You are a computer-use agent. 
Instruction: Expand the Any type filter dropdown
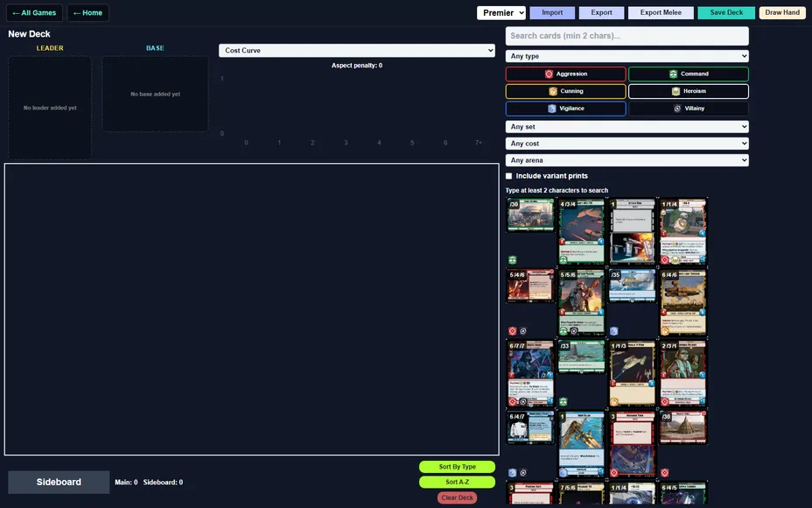click(627, 56)
